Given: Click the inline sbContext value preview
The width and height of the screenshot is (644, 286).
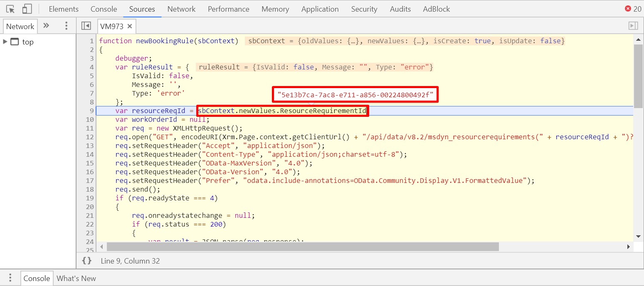Looking at the screenshot, I should tap(405, 41).
